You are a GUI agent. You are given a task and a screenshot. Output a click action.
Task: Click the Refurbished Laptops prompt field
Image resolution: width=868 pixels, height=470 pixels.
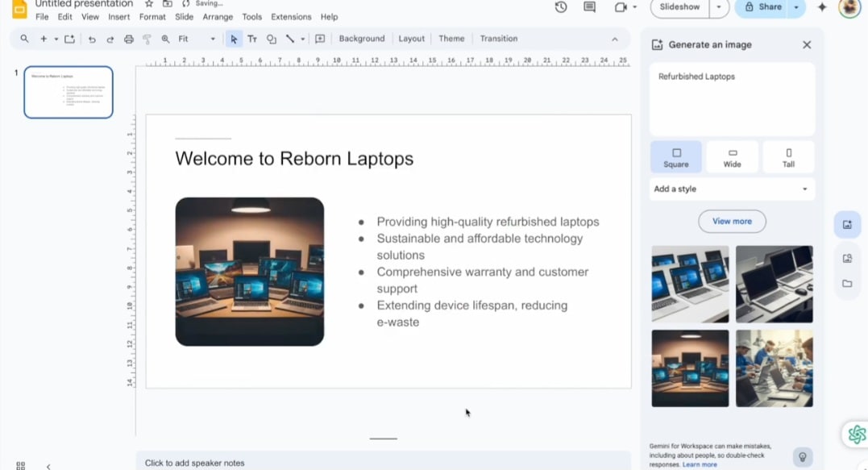(x=732, y=99)
